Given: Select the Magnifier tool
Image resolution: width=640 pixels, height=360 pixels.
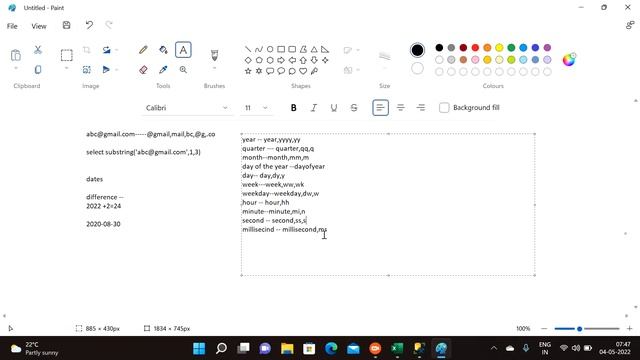Looking at the screenshot, I should (183, 70).
